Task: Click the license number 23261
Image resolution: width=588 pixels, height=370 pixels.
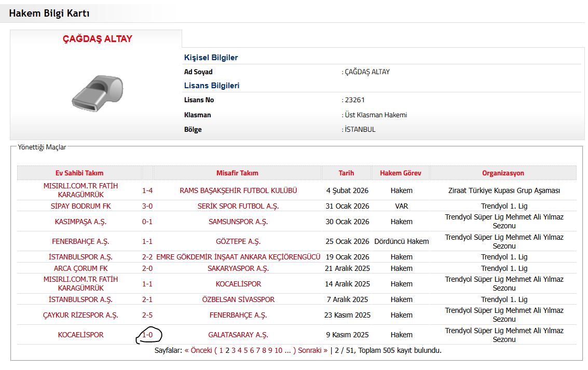Action: click(355, 100)
